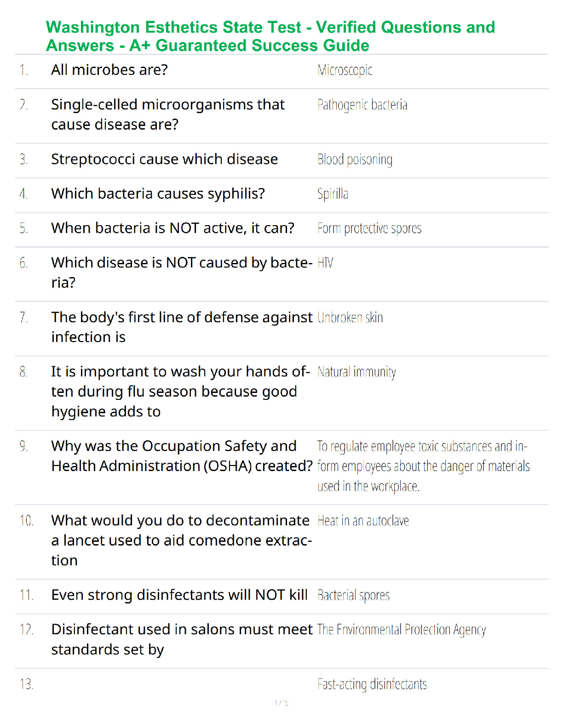Click the green document title heading

tap(270, 36)
